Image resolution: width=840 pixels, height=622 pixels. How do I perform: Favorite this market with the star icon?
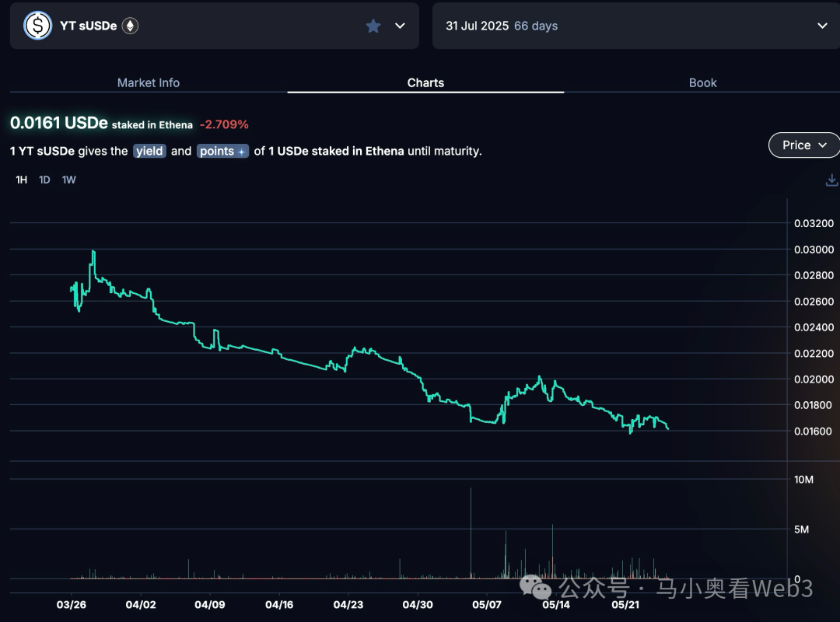click(373, 26)
